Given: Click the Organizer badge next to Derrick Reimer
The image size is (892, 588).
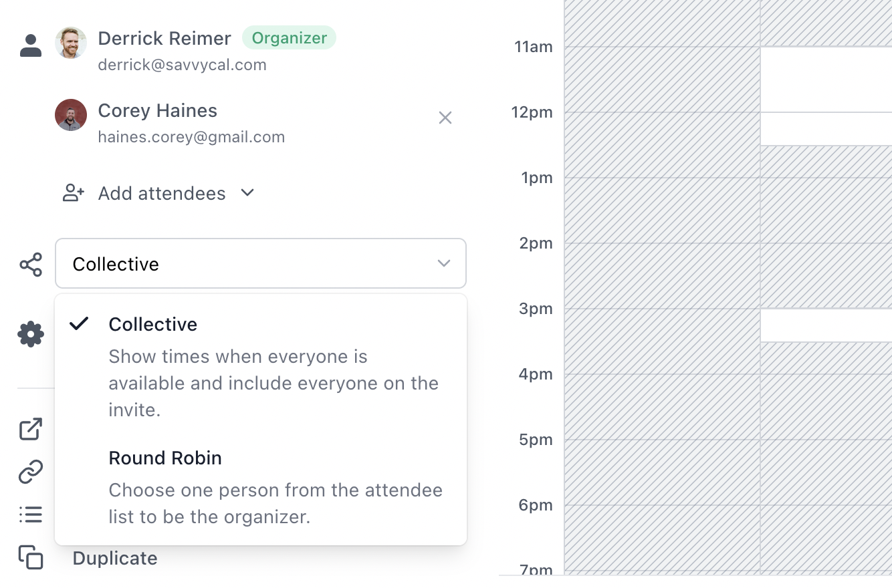Looking at the screenshot, I should tap(289, 38).
